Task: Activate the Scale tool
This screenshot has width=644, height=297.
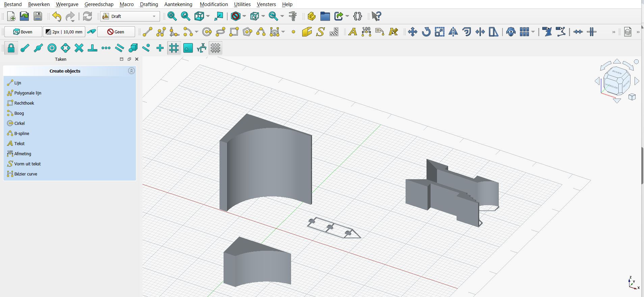Action: [440, 32]
